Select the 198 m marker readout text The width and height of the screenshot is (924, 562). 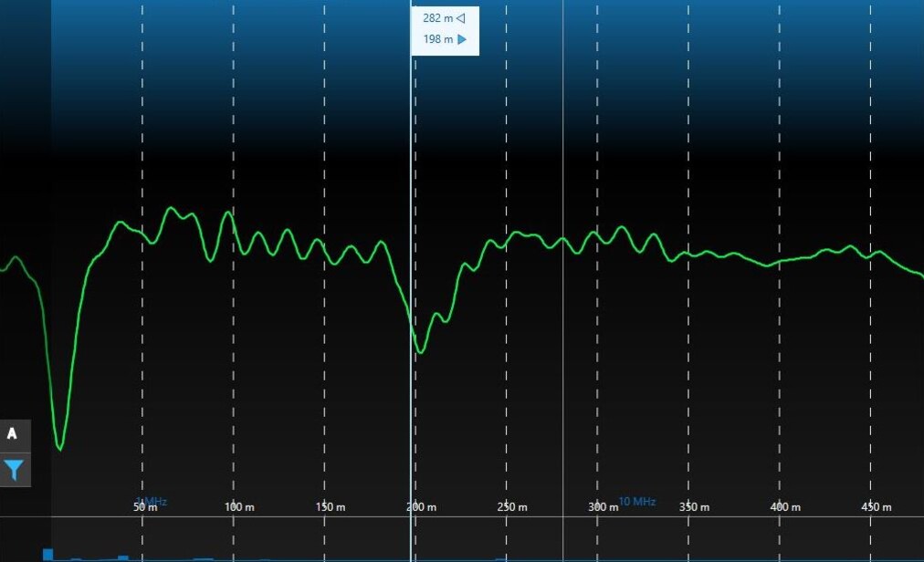point(437,39)
